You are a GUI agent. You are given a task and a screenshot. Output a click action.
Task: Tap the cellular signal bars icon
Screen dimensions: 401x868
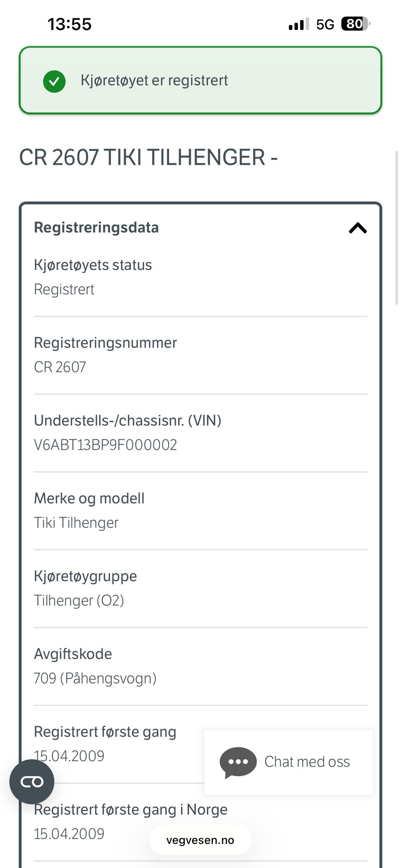tap(299, 24)
